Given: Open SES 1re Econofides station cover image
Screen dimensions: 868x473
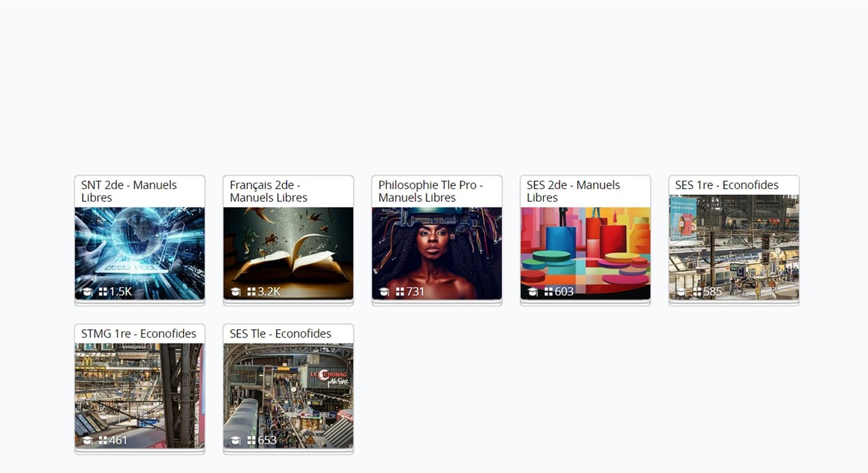Looking at the screenshot, I should (734, 247).
